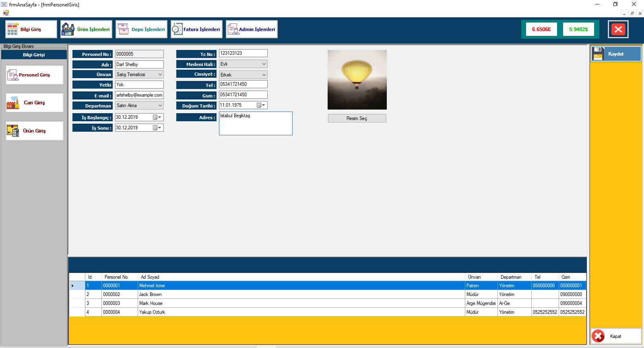Click the Adı input field

tap(139, 64)
